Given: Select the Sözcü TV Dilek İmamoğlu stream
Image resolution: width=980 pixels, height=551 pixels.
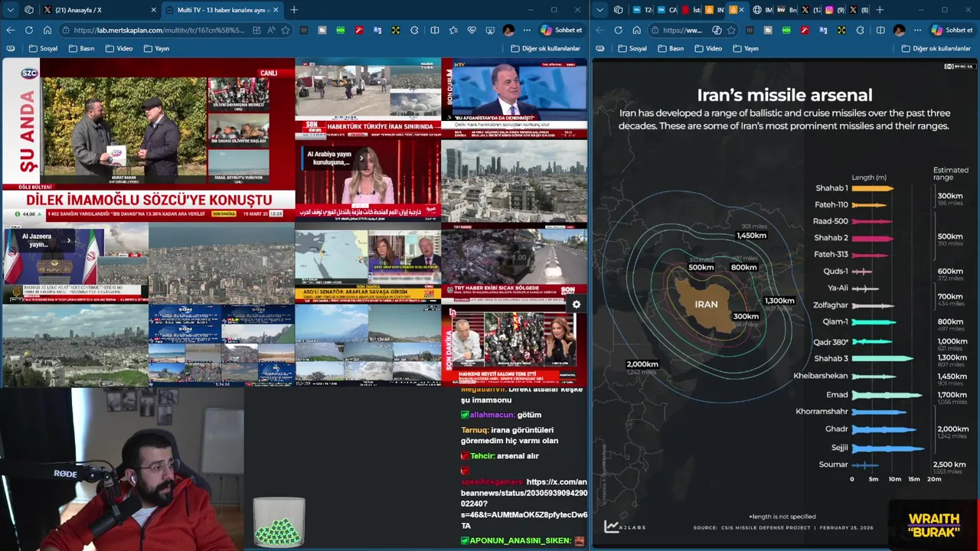Looking at the screenshot, I should click(x=149, y=139).
